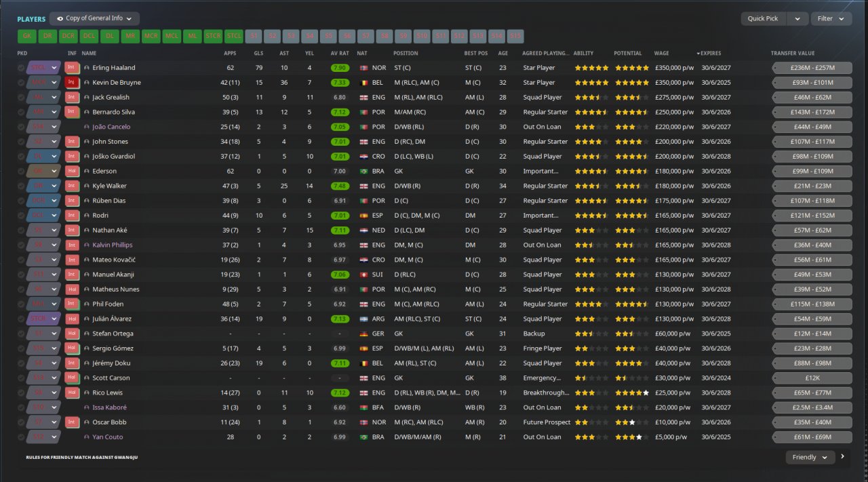Open Kevin De Bruyne's player name link
868x482 pixels.
tap(117, 83)
